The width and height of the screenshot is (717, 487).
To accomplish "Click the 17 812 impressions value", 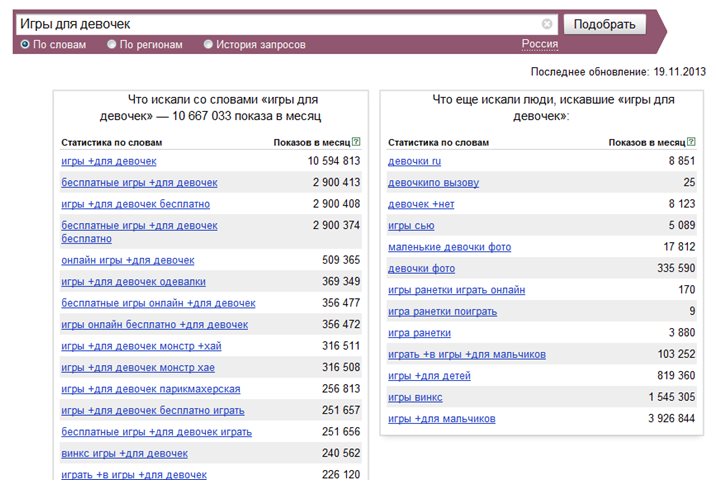I will point(679,247).
